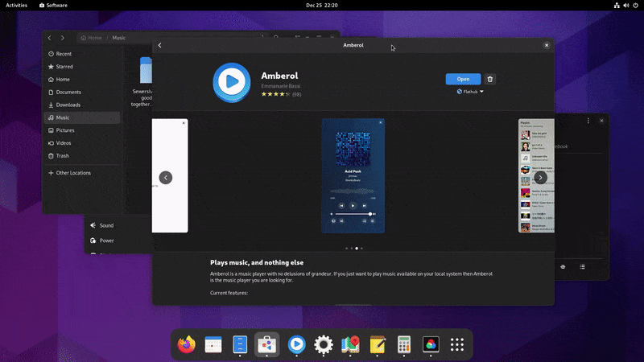Open the Amberol app
The image size is (644, 362).
[x=463, y=79]
